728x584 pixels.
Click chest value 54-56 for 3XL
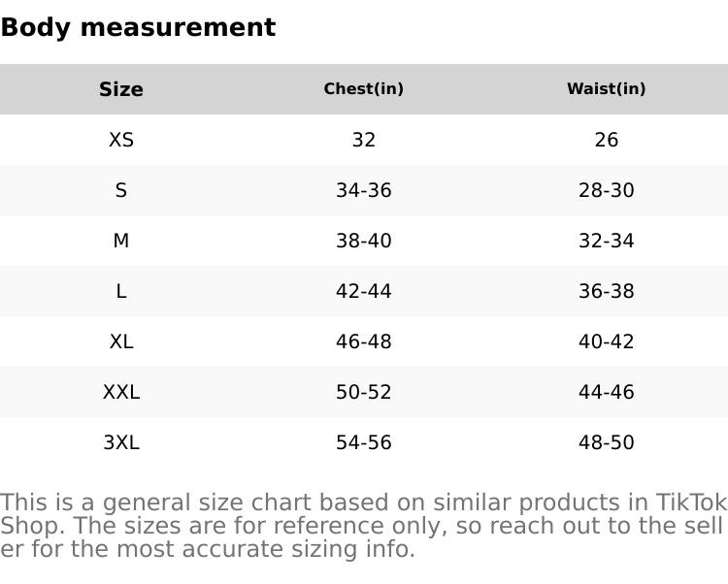[x=364, y=442]
